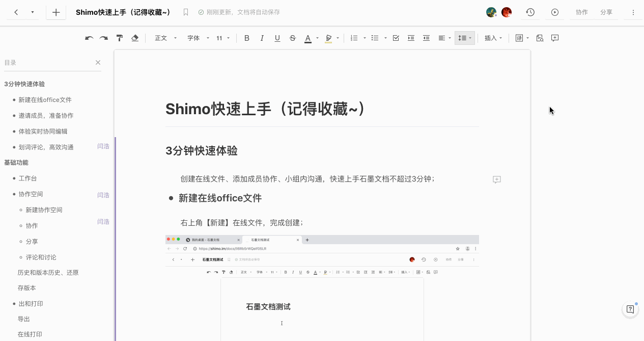
Task: Open the font size 11 dropdown
Action: pyautogui.click(x=223, y=38)
